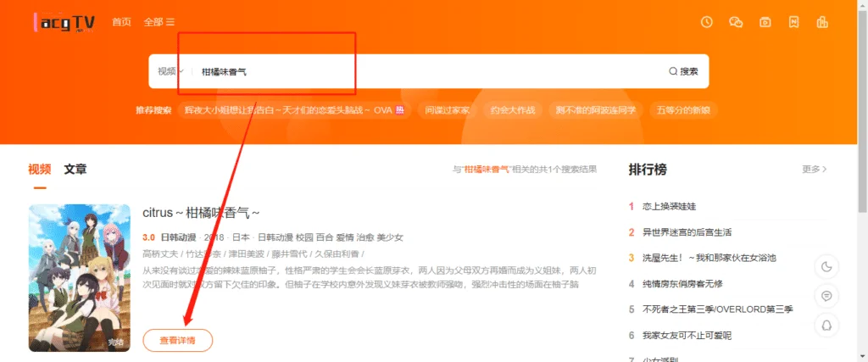Open ranking item 恋上换装娃娃
The height and width of the screenshot is (362, 868).
coord(670,207)
